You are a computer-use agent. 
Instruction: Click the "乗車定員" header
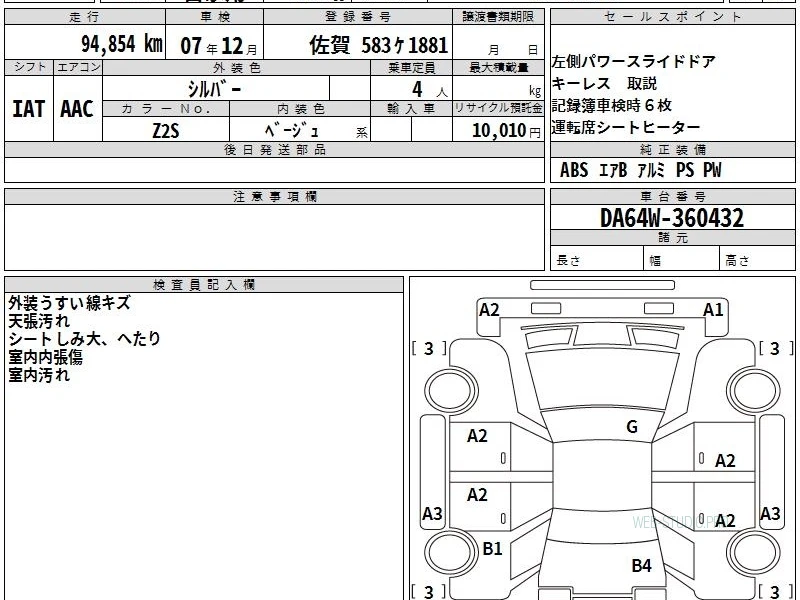click(412, 68)
